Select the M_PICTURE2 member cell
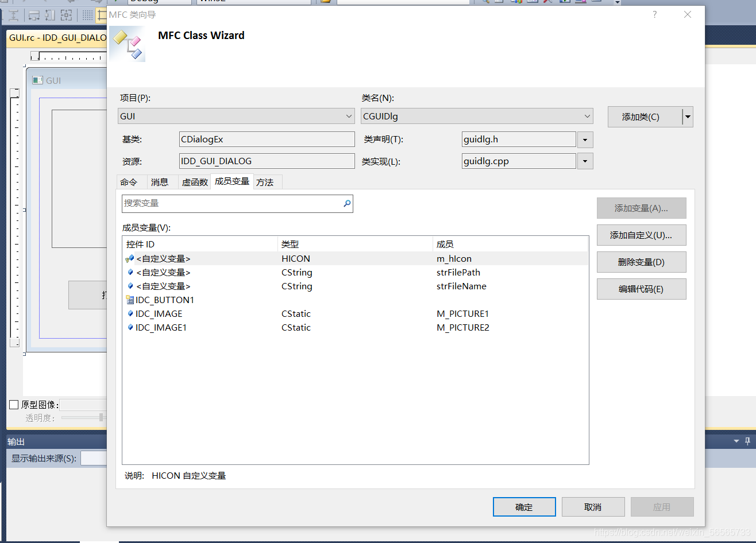756x543 pixels. [x=463, y=328]
